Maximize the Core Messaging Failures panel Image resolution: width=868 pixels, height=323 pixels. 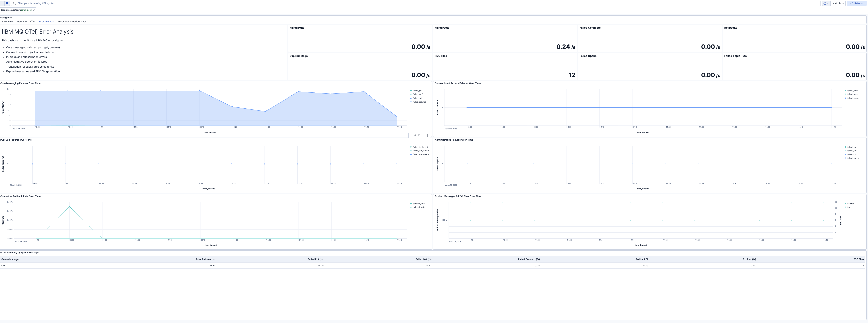pos(423,135)
